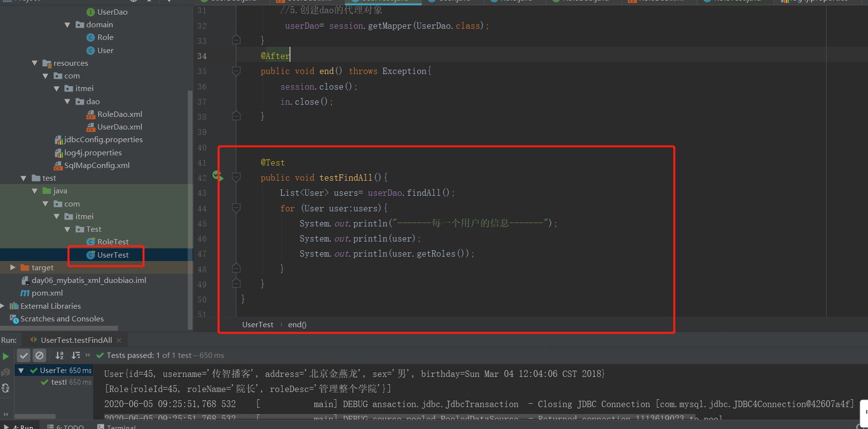The width and height of the screenshot is (868, 429).
Task: Click project panel vertical scrollbar
Action: (190, 209)
